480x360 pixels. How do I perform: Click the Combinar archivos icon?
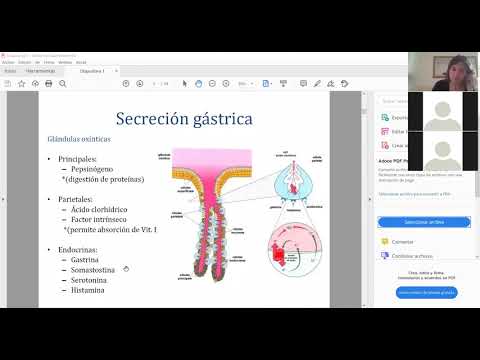click(385, 256)
